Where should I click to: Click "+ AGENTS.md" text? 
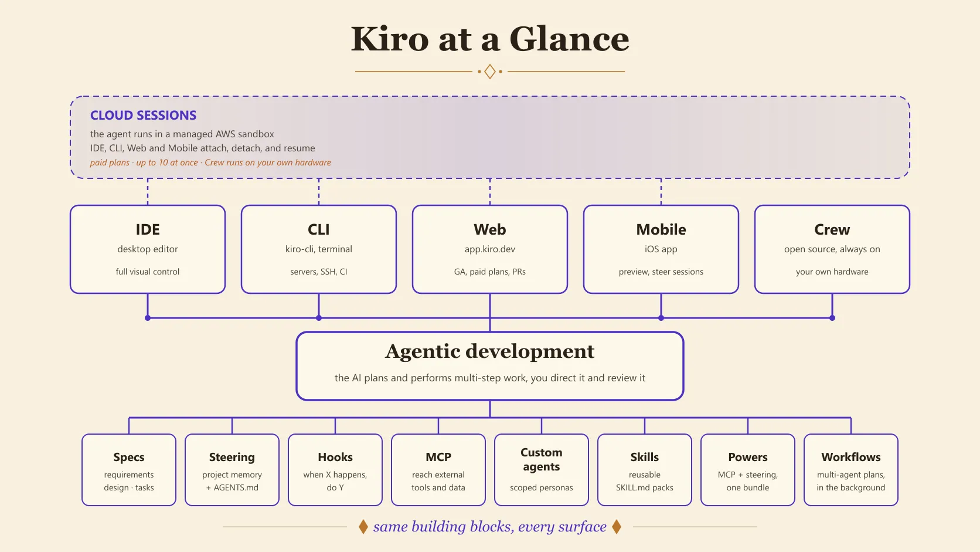tap(232, 487)
